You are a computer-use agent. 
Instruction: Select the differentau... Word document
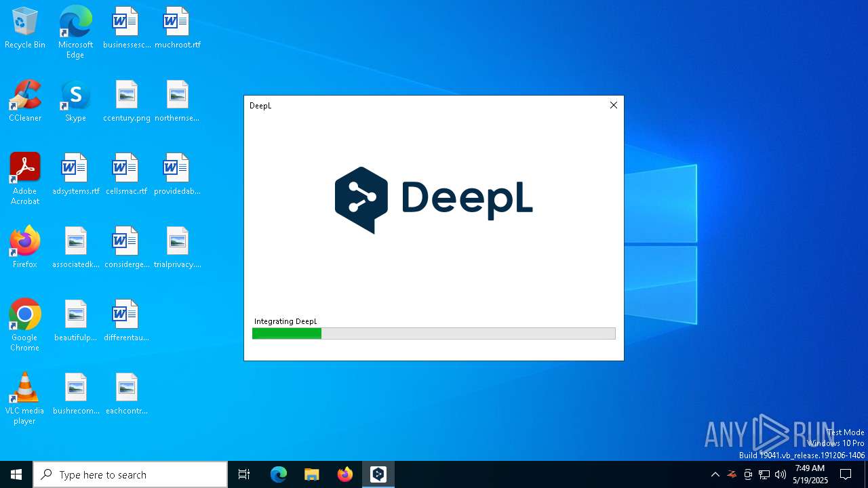127,321
